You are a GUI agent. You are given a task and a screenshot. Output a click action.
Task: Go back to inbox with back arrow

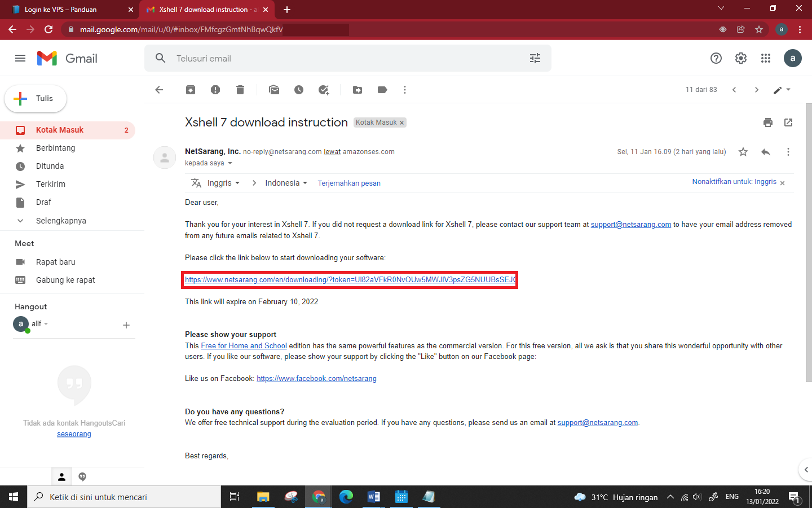(159, 90)
